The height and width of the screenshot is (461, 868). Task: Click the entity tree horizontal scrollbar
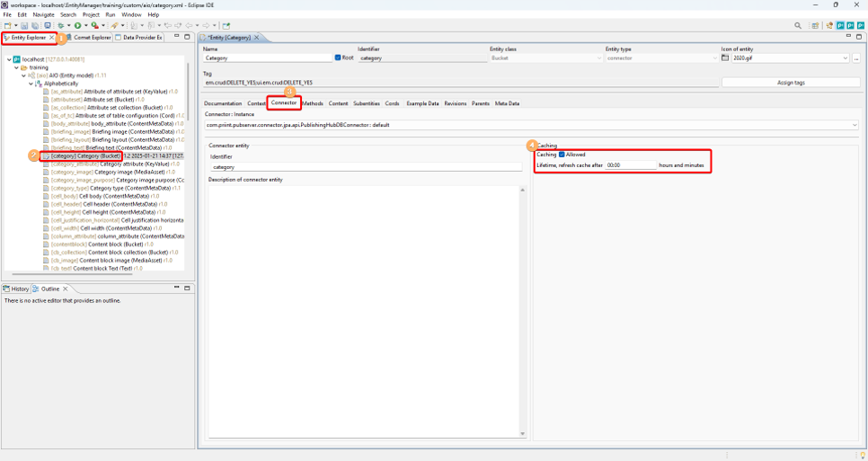(x=72, y=274)
